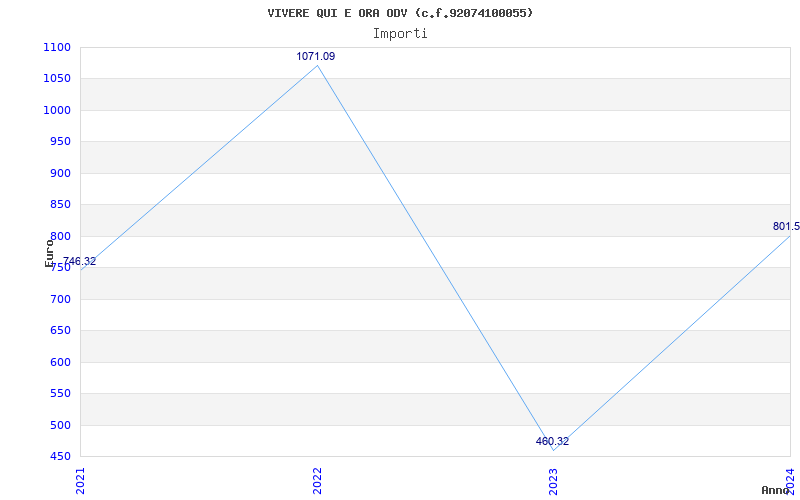Select the 746.32 data point label
800x500 pixels.
pyautogui.click(x=80, y=262)
